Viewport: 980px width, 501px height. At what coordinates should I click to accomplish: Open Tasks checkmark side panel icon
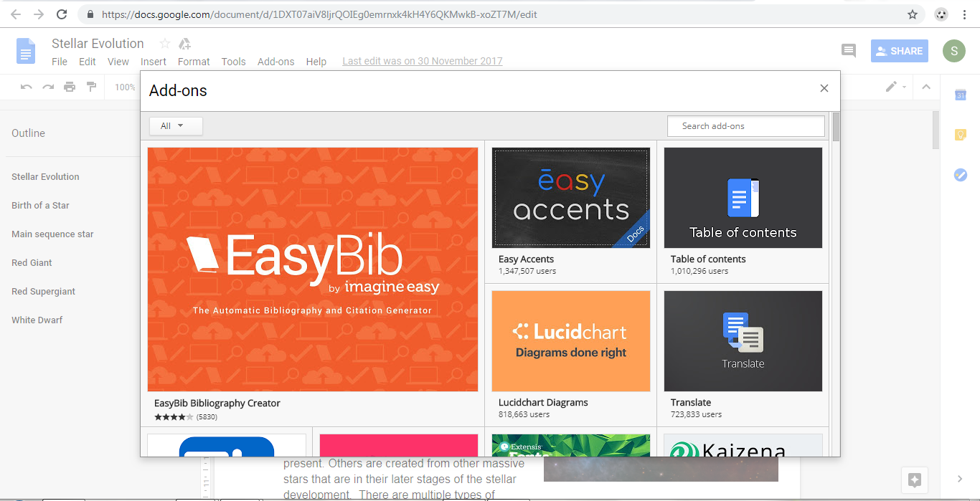click(x=960, y=175)
